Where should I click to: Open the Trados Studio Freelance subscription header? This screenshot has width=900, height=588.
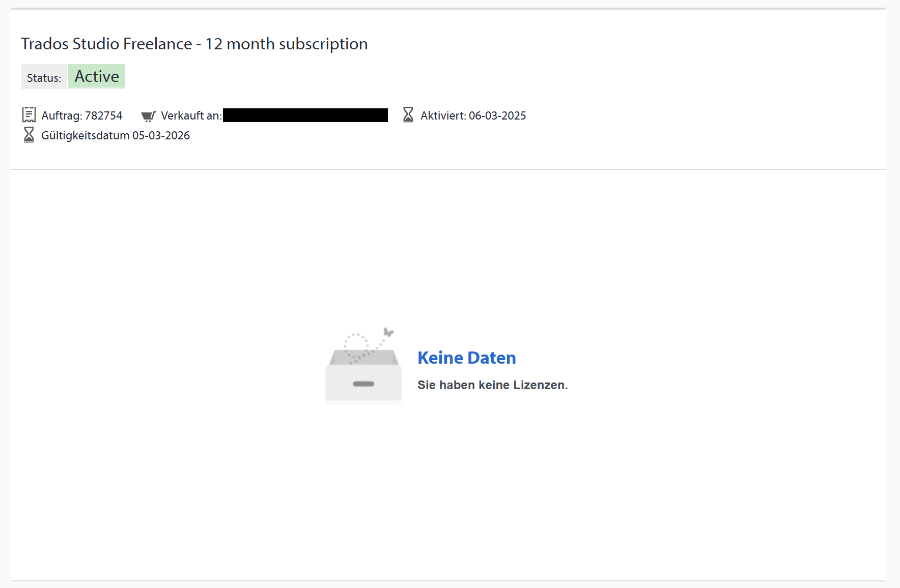click(x=194, y=44)
